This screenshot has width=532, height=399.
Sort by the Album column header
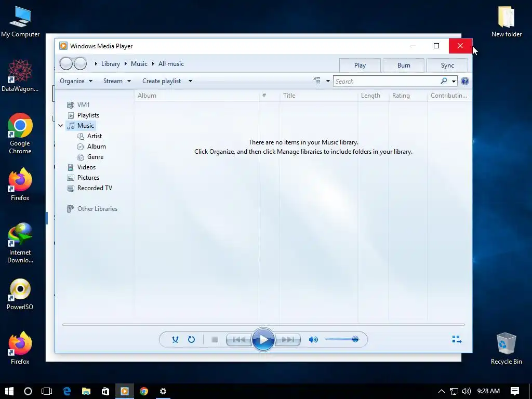pyautogui.click(x=197, y=96)
